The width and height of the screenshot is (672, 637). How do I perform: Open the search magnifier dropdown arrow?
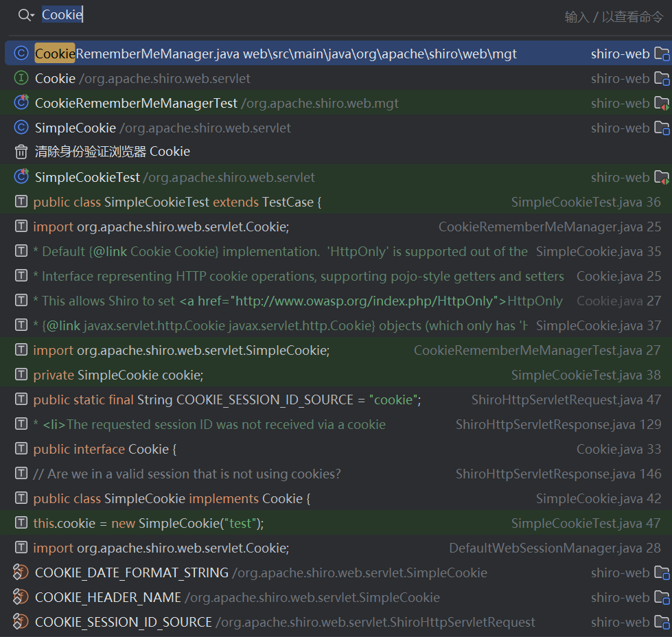32,16
